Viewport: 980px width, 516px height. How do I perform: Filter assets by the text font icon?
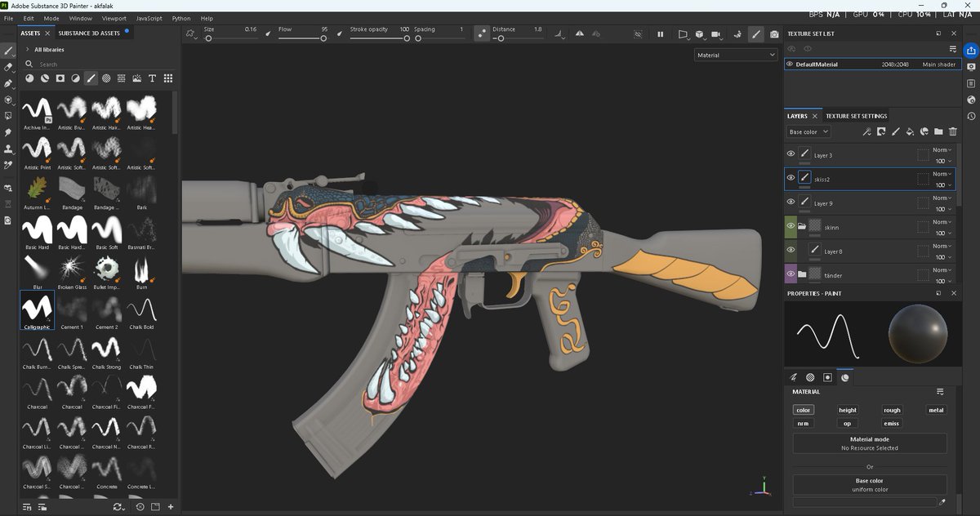coord(152,78)
